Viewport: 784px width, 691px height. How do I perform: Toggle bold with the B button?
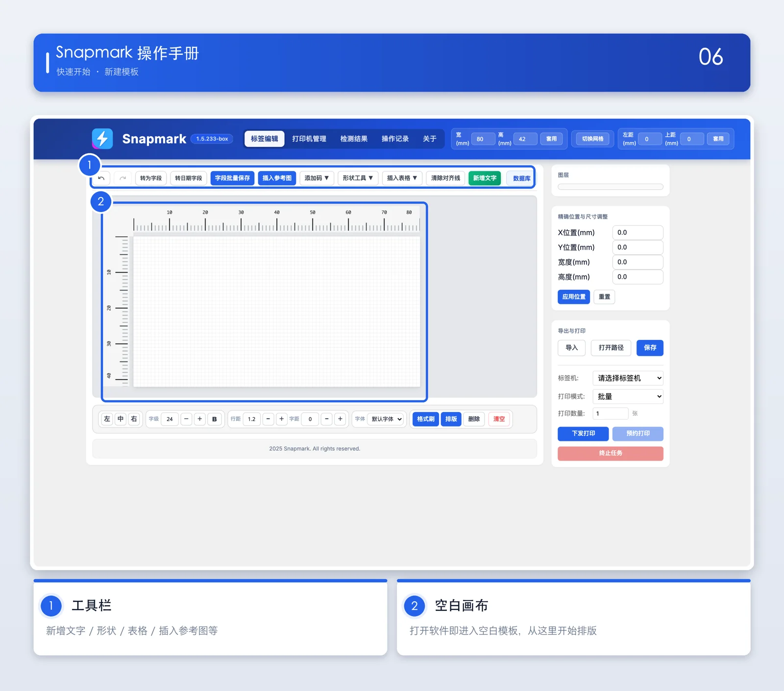tap(215, 419)
